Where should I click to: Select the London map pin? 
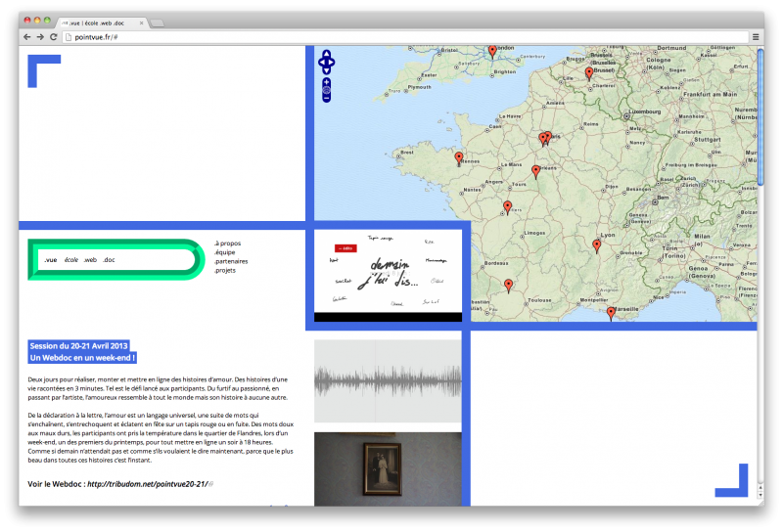pyautogui.click(x=492, y=51)
